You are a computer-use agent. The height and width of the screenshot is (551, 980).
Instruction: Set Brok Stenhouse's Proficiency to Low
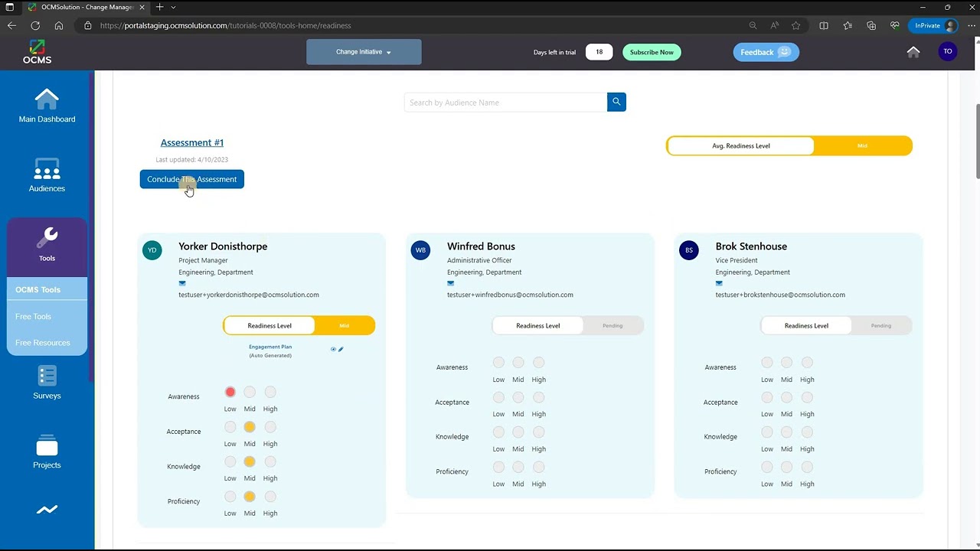point(767,467)
